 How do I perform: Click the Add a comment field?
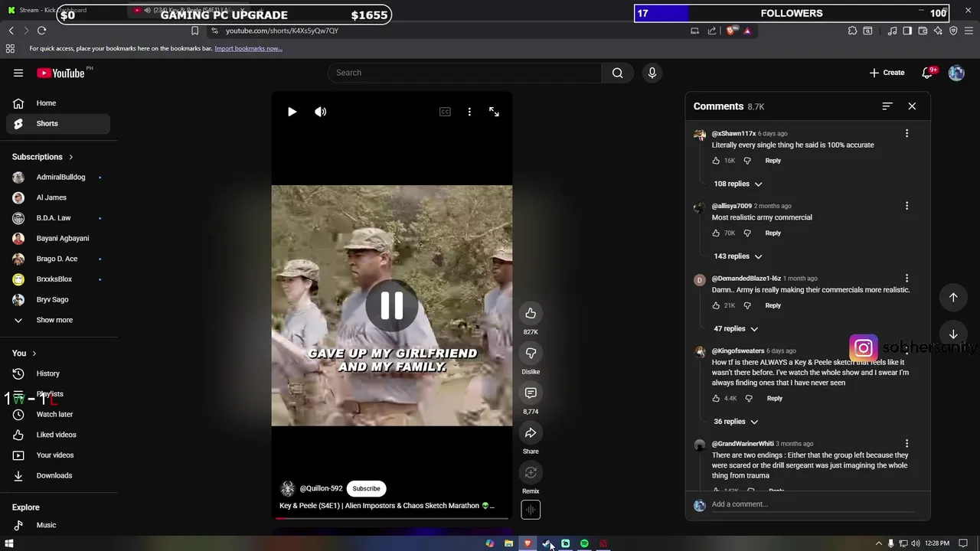pyautogui.click(x=812, y=504)
